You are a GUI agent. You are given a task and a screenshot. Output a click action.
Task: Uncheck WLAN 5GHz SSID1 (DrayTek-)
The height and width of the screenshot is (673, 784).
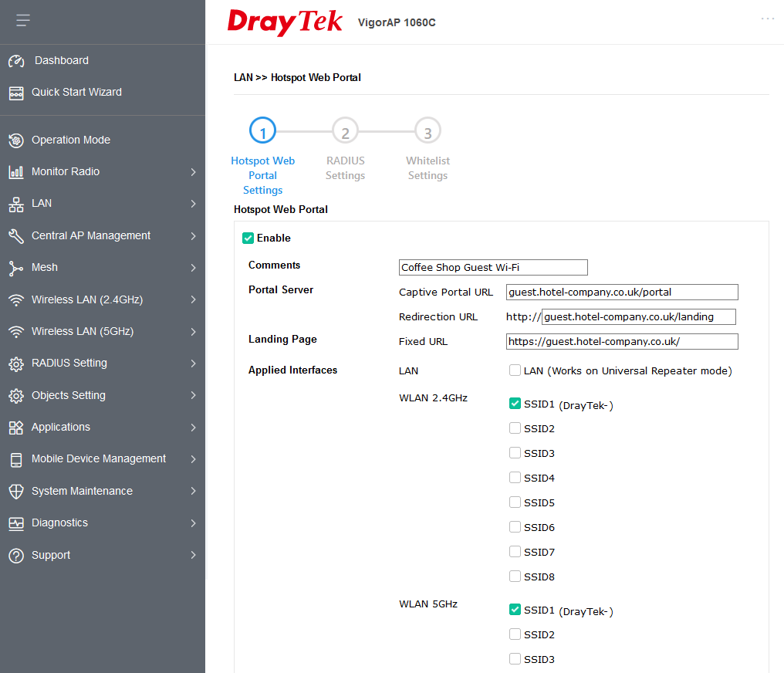[515, 609]
